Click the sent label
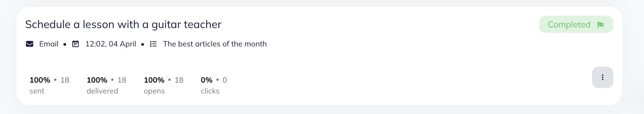The width and height of the screenshot is (644, 114). pos(37,91)
